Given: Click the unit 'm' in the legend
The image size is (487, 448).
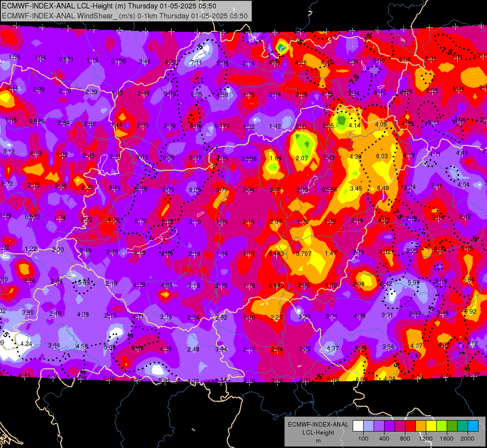Looking at the screenshot, I should pyautogui.click(x=318, y=441).
